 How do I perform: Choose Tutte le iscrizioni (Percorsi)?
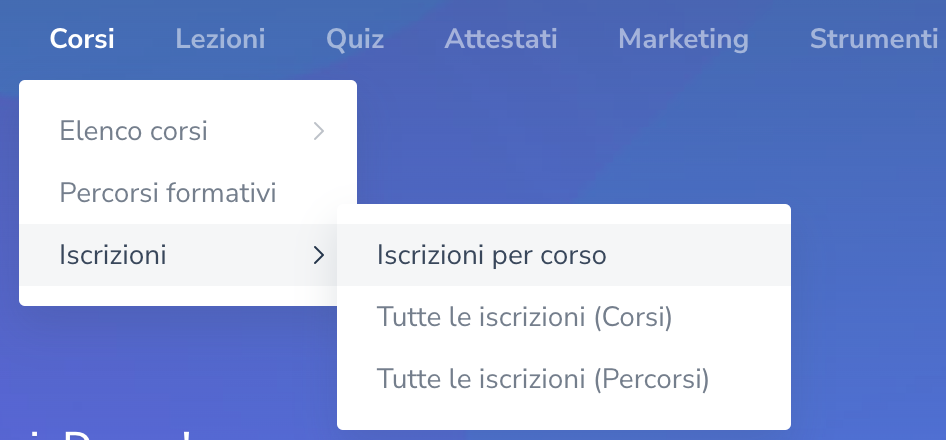pos(543,379)
